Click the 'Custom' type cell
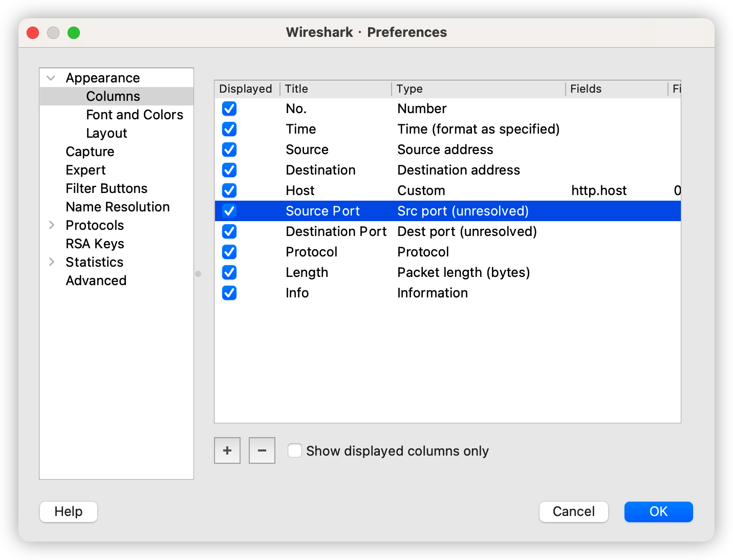 tap(421, 190)
